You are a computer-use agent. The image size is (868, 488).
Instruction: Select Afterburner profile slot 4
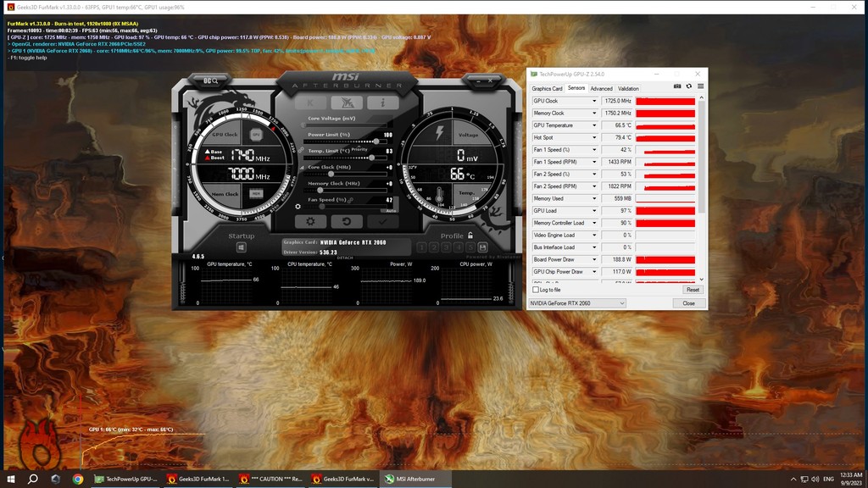[x=459, y=247]
